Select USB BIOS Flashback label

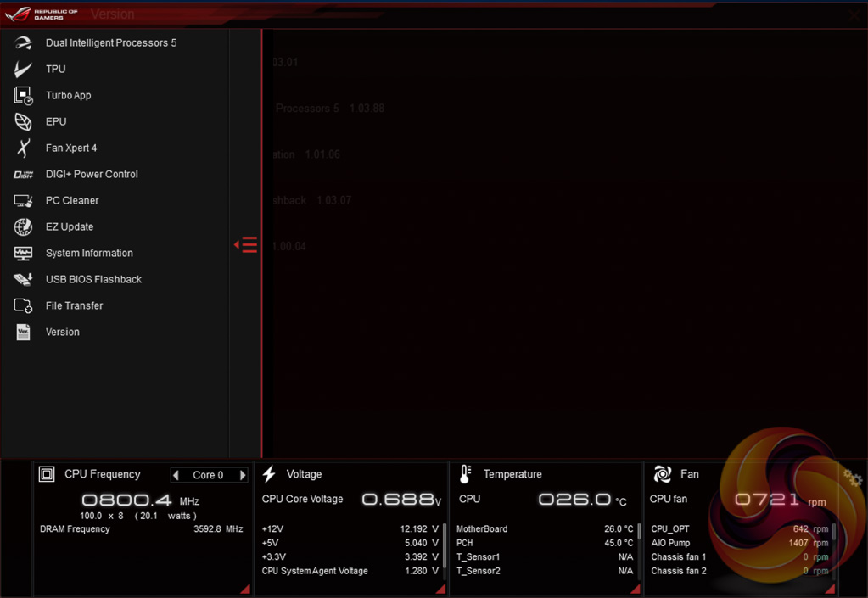coord(93,279)
